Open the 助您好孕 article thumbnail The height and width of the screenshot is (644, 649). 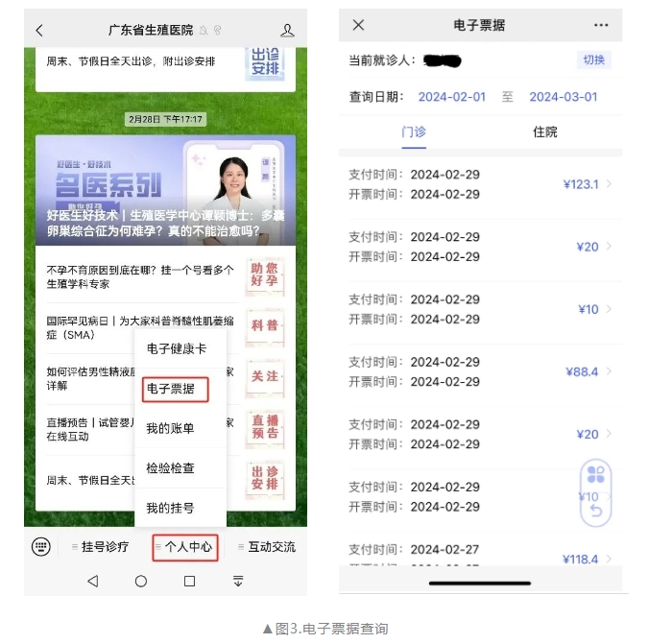[x=265, y=276]
